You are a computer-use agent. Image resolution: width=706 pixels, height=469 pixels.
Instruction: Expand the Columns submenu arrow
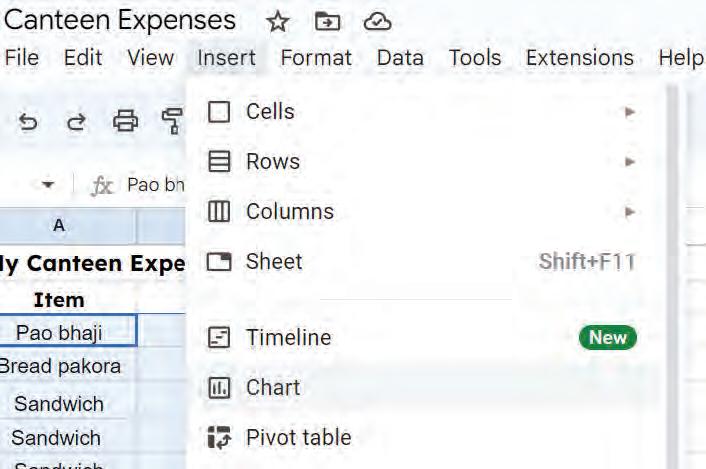click(630, 212)
